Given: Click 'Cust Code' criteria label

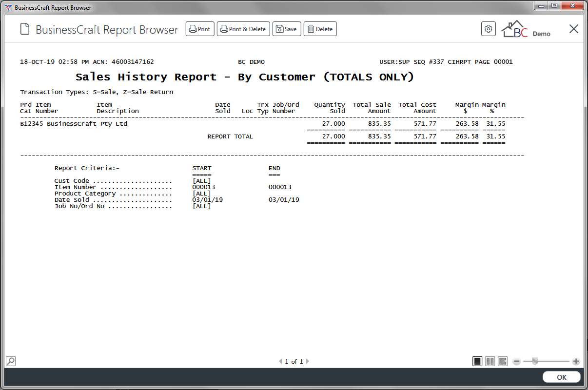Looking at the screenshot, I should tap(72, 181).
